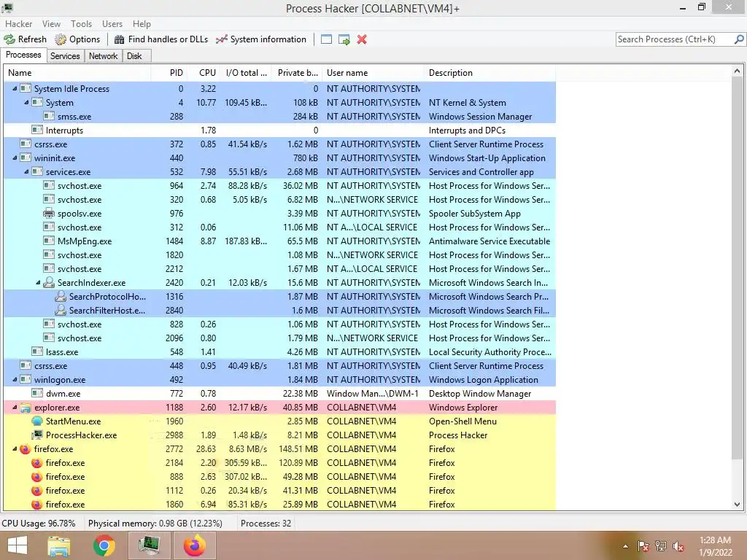Image resolution: width=747 pixels, height=560 pixels.
Task: Click the explorer.exe folder icon
Action: point(26,408)
